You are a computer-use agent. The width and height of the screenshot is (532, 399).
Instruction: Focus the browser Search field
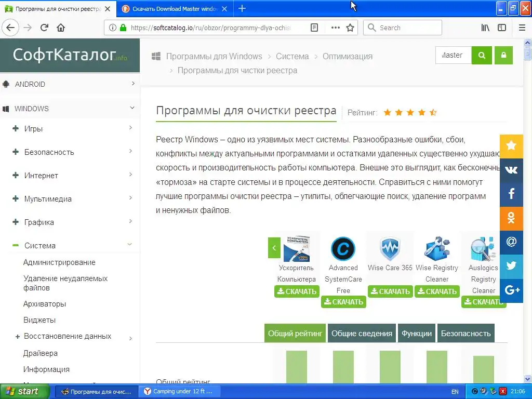pos(403,28)
